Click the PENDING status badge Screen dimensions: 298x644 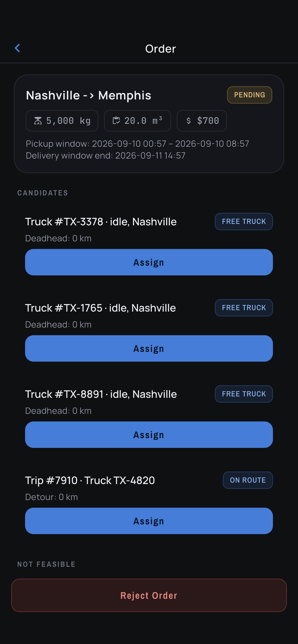pyautogui.click(x=249, y=95)
